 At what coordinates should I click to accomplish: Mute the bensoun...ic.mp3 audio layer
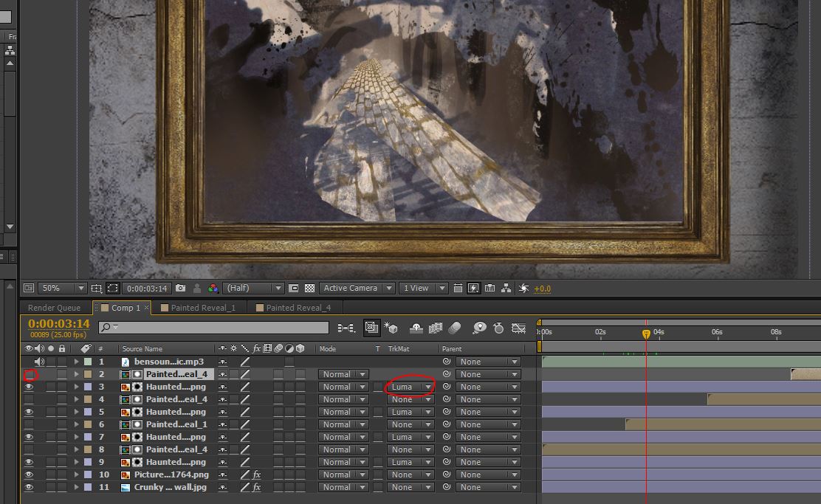click(x=39, y=362)
